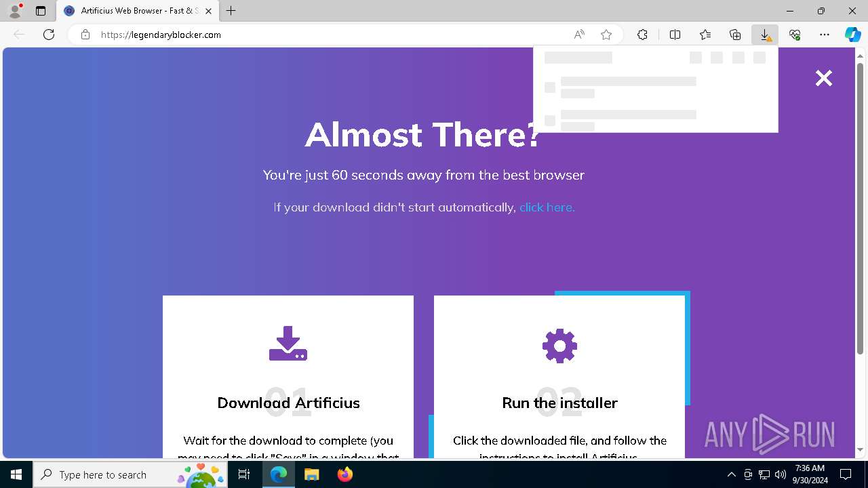This screenshot has height=488, width=868.
Task: Open volume control tray icon
Action: [781, 474]
